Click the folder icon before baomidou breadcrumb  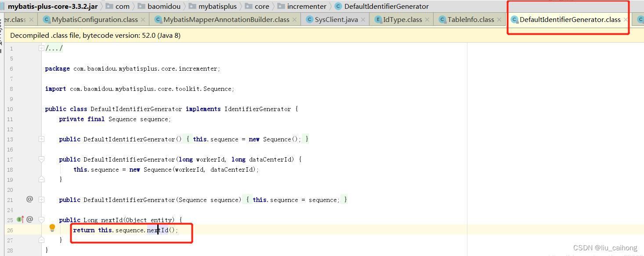pos(141,6)
